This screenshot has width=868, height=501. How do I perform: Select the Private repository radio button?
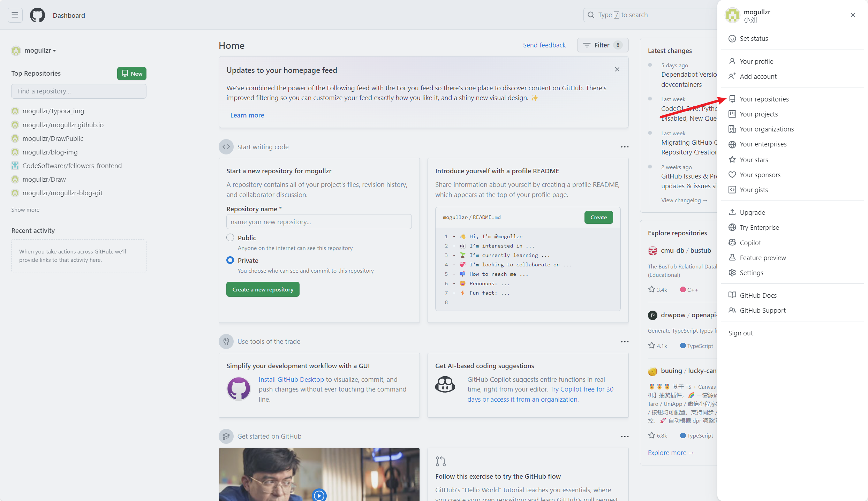click(230, 260)
